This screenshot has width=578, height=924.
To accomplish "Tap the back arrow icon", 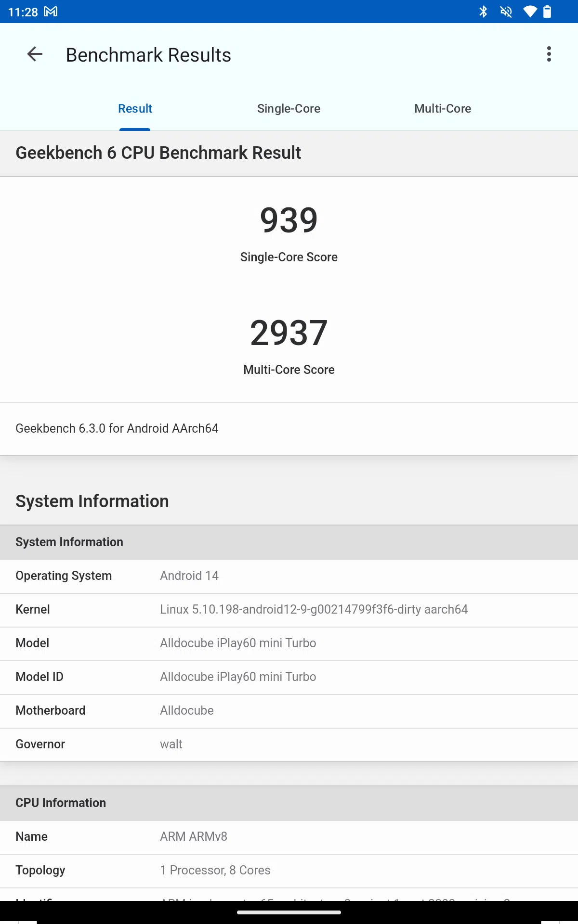I will [35, 54].
